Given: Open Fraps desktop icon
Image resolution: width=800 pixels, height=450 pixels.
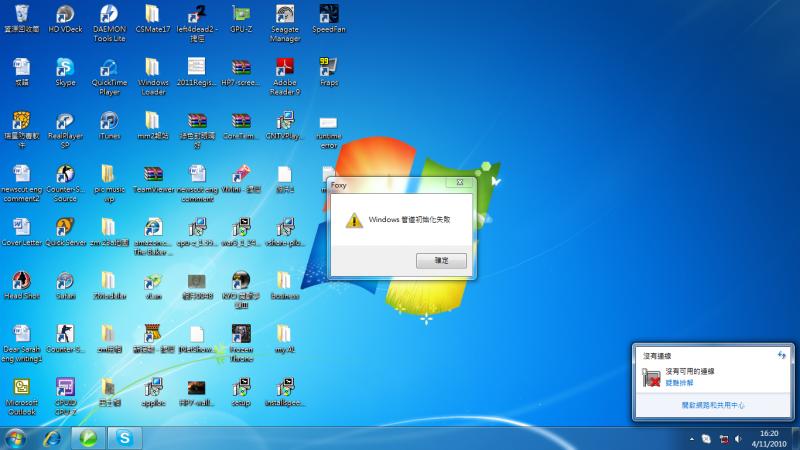Looking at the screenshot, I should tap(329, 72).
